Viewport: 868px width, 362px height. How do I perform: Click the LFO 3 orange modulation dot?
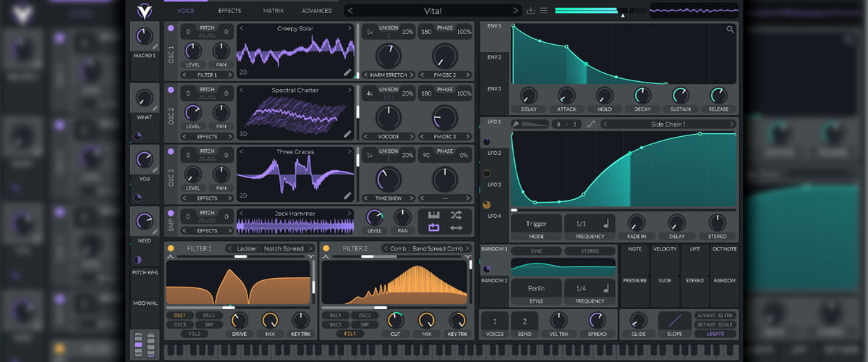(486, 205)
